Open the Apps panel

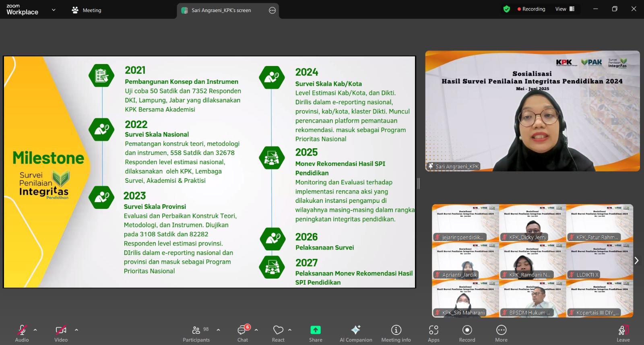pyautogui.click(x=433, y=334)
